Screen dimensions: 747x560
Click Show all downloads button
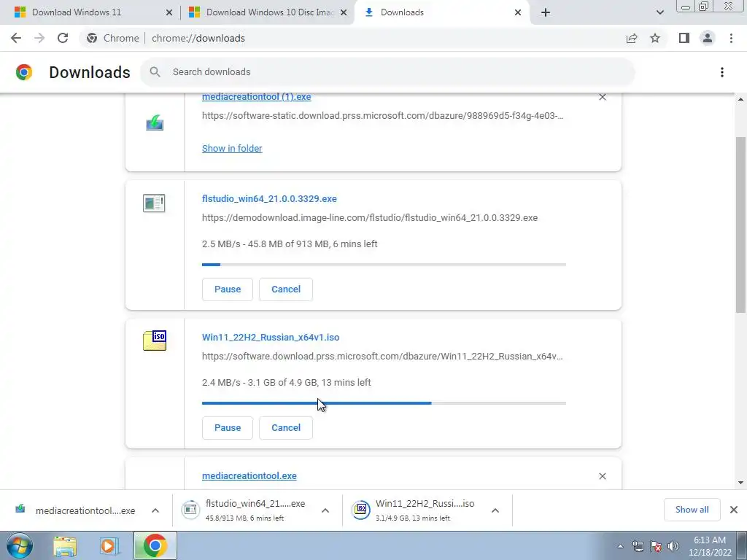coord(692,510)
